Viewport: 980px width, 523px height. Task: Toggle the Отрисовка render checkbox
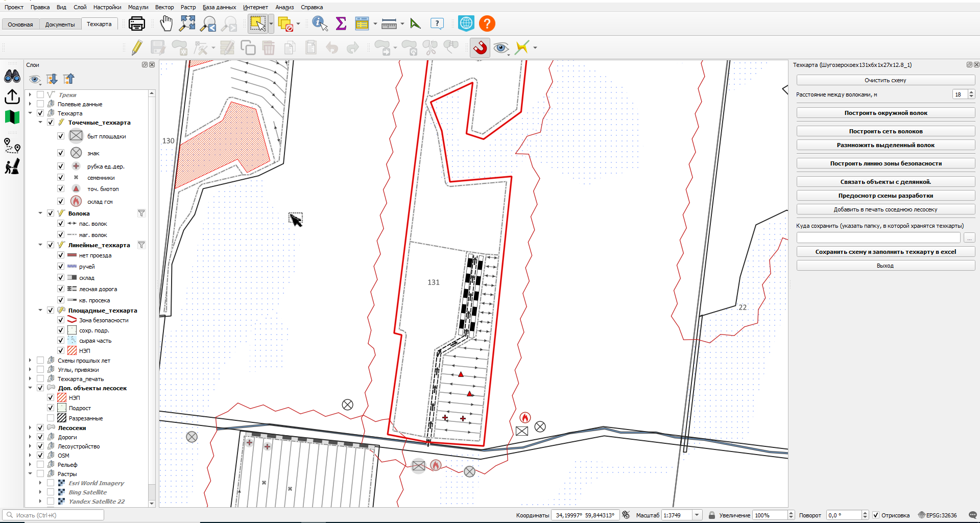[x=876, y=515]
